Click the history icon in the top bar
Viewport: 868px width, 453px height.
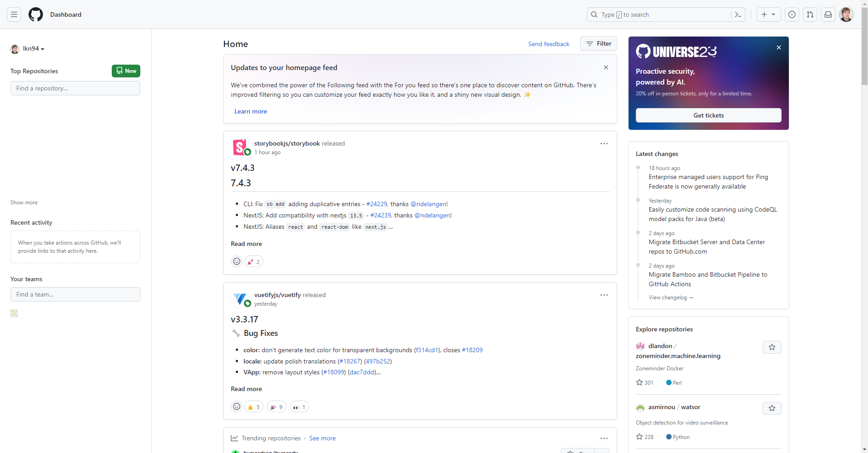pyautogui.click(x=792, y=14)
